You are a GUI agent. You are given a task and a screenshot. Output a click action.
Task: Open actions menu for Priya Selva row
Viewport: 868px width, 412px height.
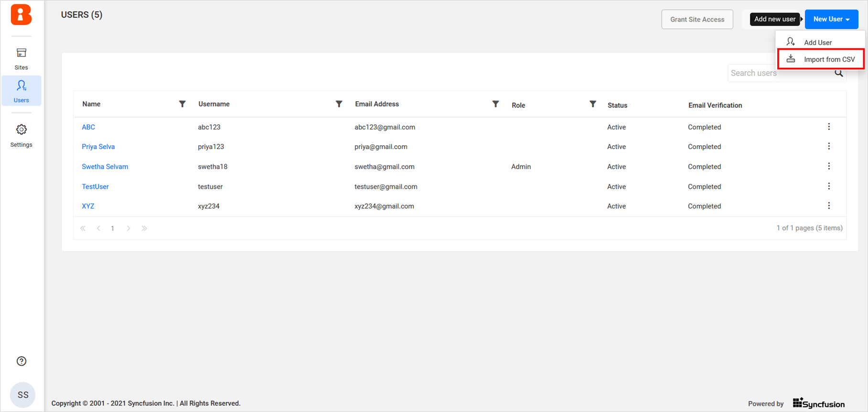click(x=829, y=146)
